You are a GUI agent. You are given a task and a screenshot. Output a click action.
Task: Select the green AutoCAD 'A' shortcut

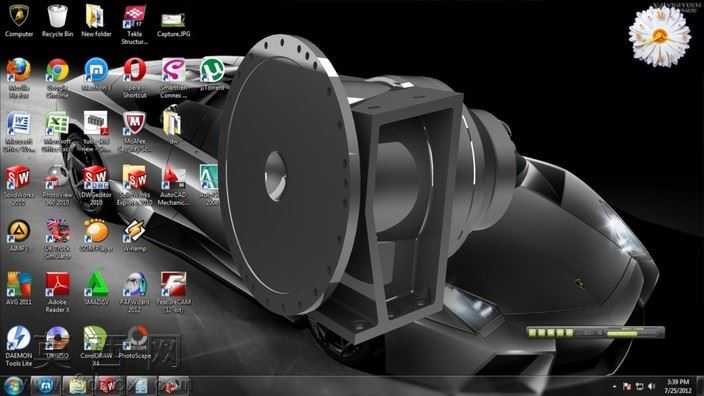click(209, 185)
